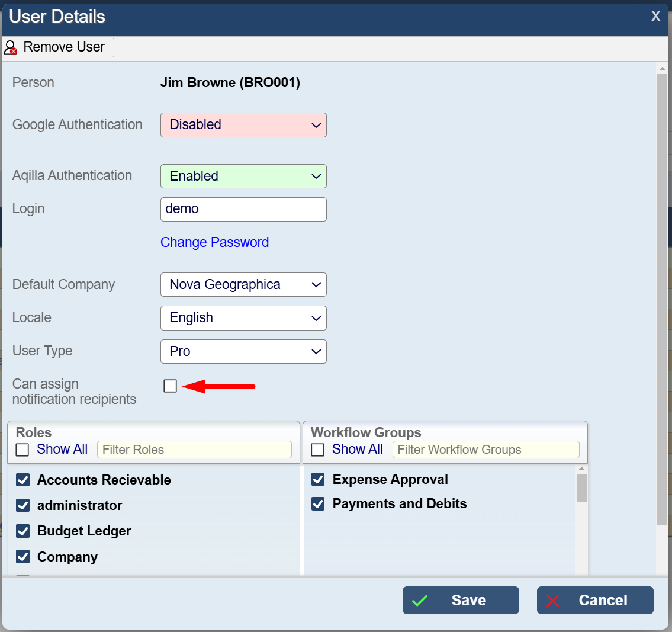
Task: Click the Remove User icon
Action: point(11,47)
